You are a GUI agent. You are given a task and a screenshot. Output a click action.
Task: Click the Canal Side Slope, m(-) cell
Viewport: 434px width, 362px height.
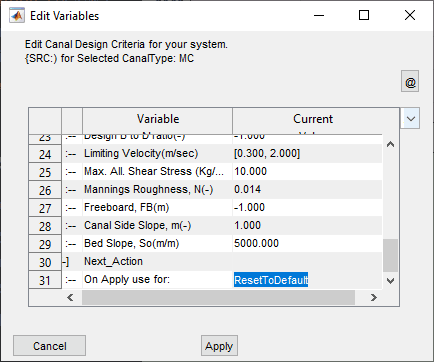click(x=157, y=225)
